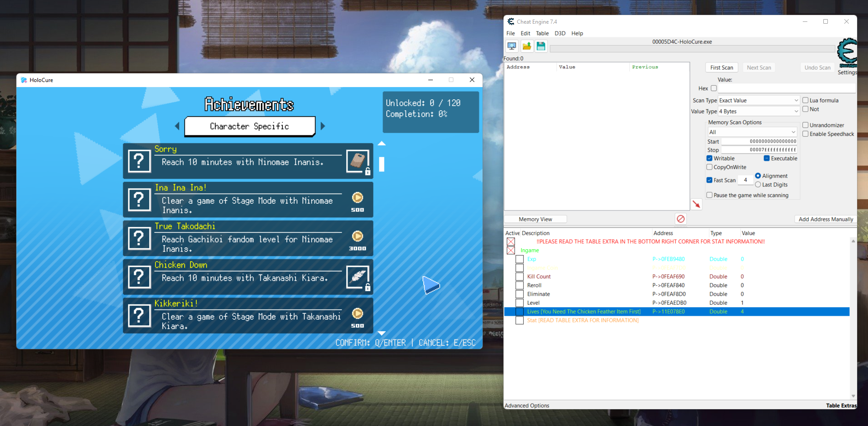Open the Scan Type dropdown
The height and width of the screenshot is (426, 868).
coord(759,100)
